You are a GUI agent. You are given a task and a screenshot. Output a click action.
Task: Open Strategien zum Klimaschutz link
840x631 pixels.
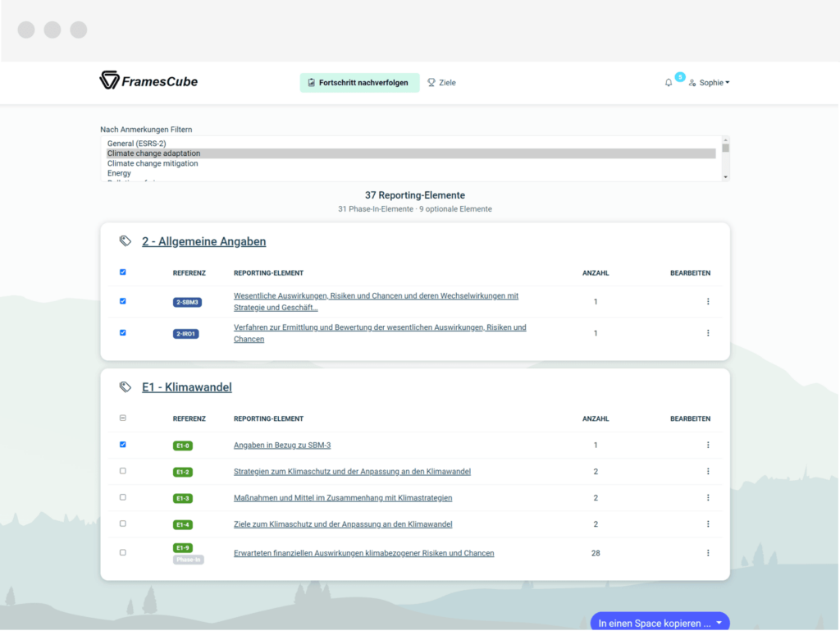(x=352, y=471)
